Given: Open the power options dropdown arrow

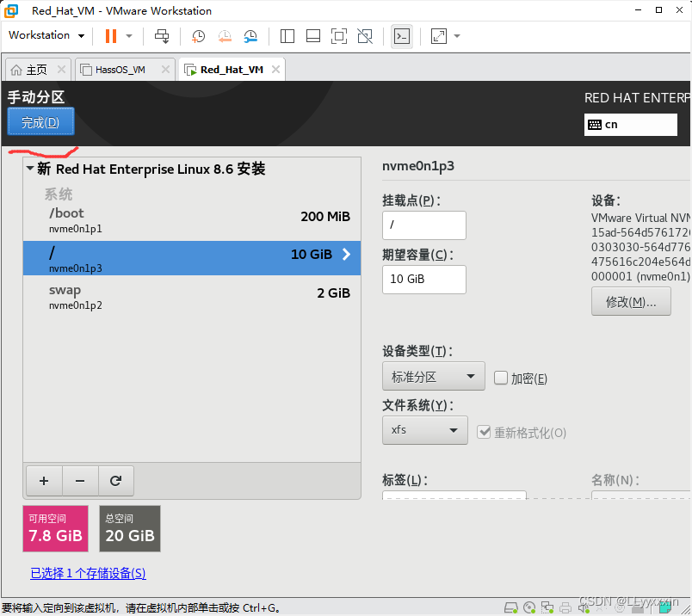Looking at the screenshot, I should tap(129, 36).
